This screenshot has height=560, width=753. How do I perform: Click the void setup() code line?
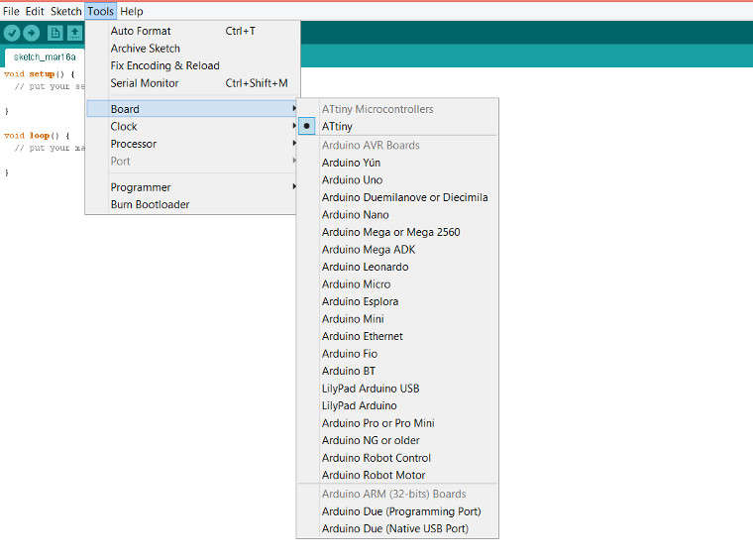pyautogui.click(x=40, y=74)
